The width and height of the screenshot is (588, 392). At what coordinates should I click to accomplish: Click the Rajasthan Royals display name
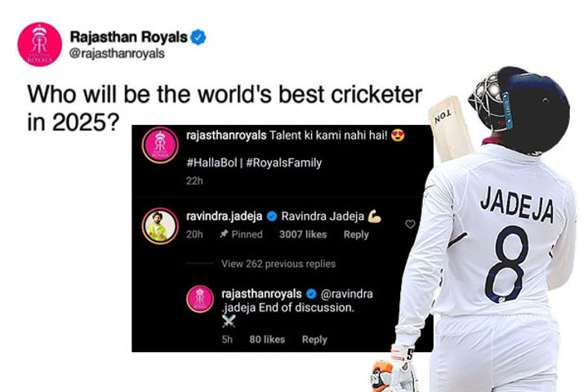click(129, 37)
